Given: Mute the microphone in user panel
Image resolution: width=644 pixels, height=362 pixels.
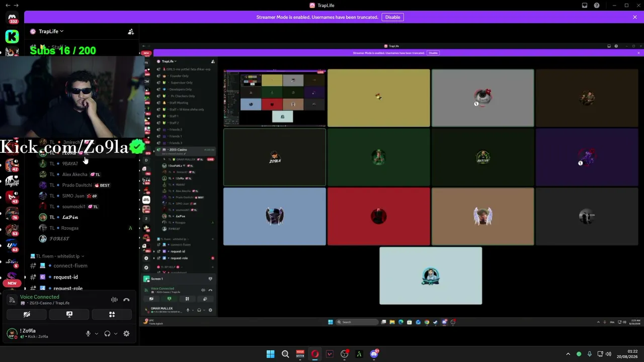Looking at the screenshot, I should (88, 333).
